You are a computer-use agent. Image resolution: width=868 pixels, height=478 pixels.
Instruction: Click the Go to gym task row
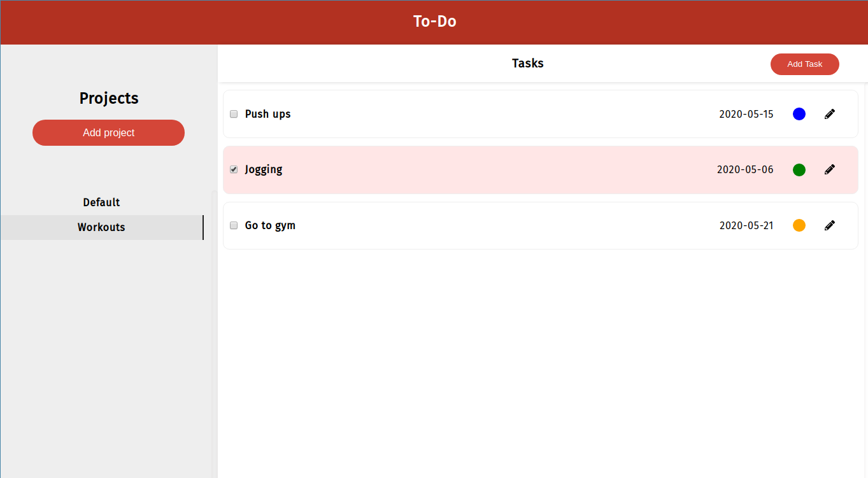(x=270, y=225)
